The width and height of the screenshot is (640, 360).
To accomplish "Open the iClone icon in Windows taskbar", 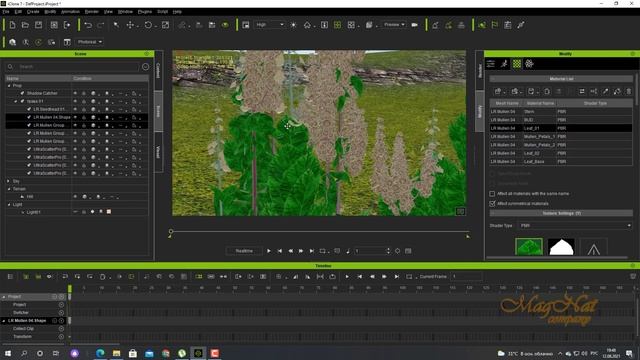I will [198, 353].
